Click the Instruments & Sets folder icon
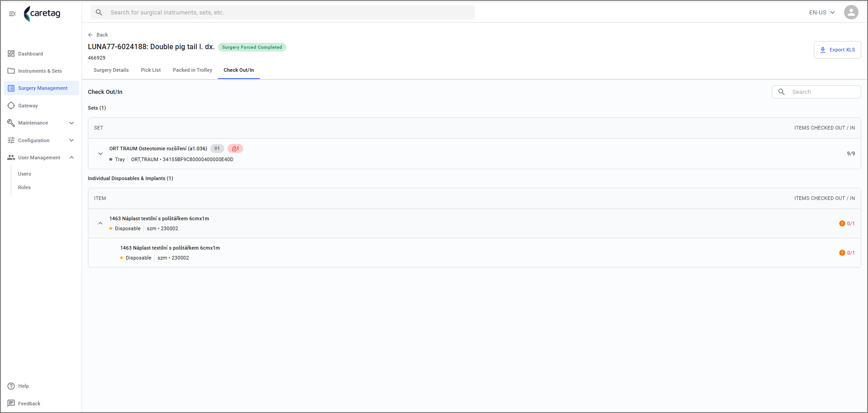 point(11,71)
